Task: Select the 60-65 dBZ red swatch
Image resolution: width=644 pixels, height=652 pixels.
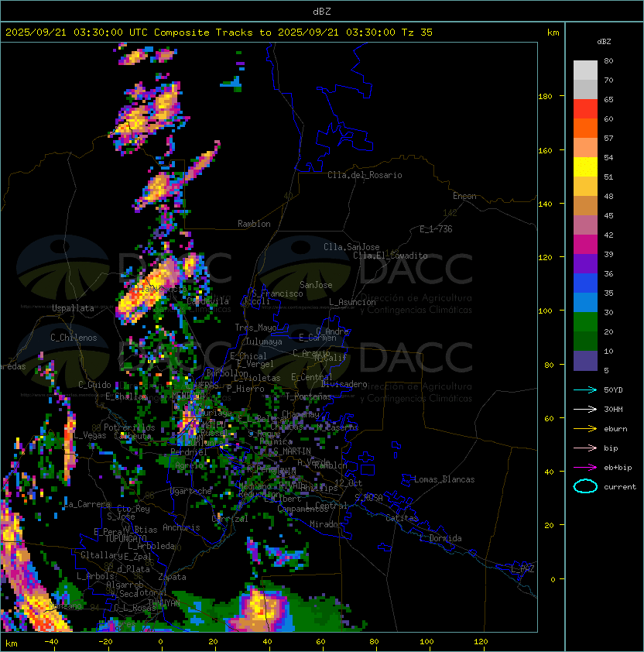Action: [585, 109]
